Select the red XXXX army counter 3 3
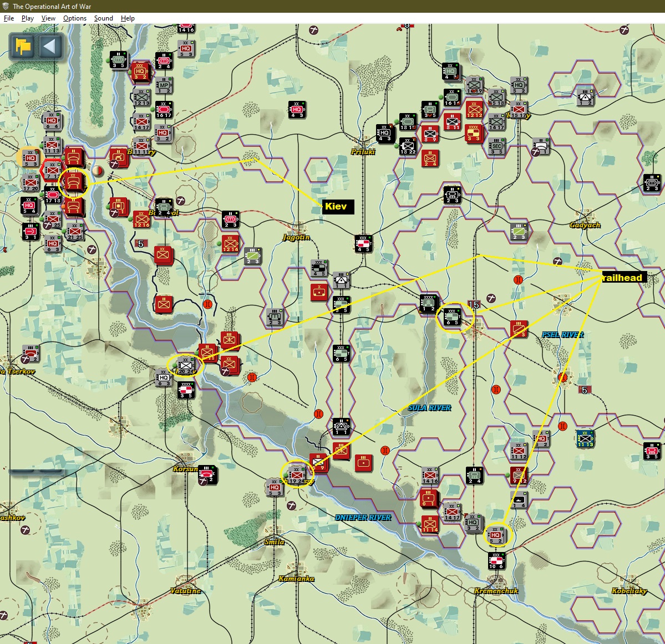 click(473, 133)
